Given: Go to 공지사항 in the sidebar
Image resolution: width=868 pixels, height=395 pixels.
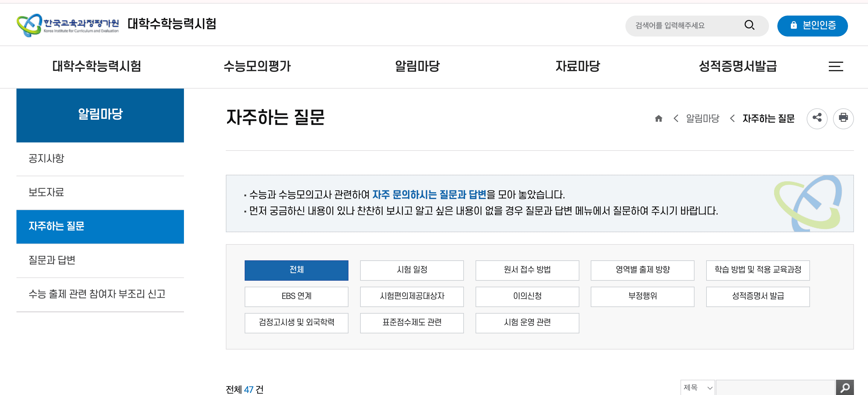Looking at the screenshot, I should 46,159.
